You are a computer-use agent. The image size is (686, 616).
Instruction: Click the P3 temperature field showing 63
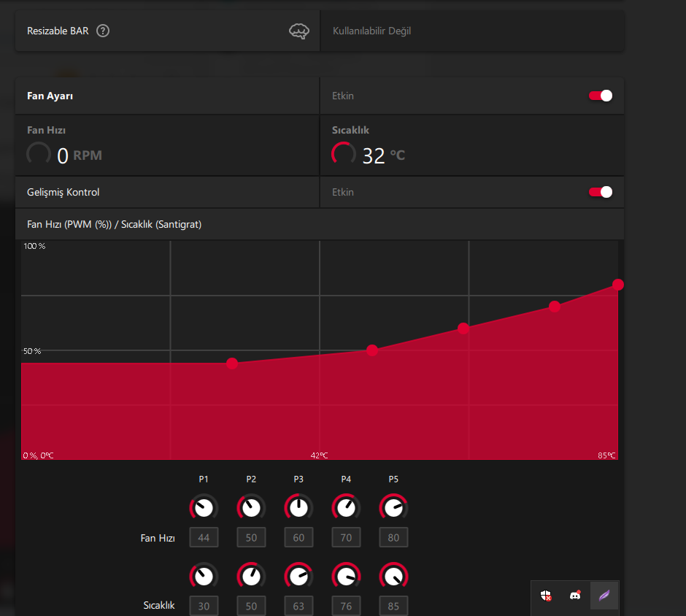pos(298,606)
